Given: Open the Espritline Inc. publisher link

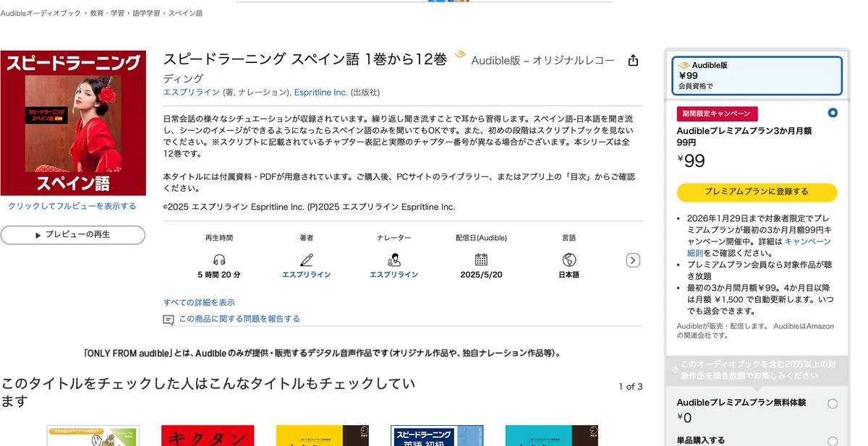Looking at the screenshot, I should pos(321,93).
